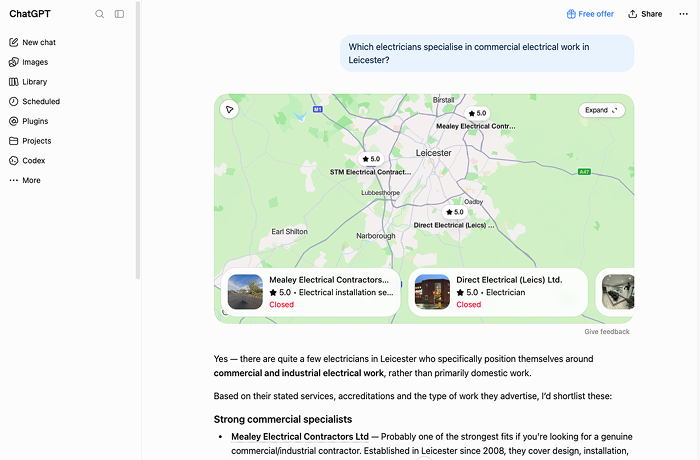The height and width of the screenshot is (460, 700).
Task: Open Mealey Electrical Contractors card thumbnail
Action: point(245,292)
